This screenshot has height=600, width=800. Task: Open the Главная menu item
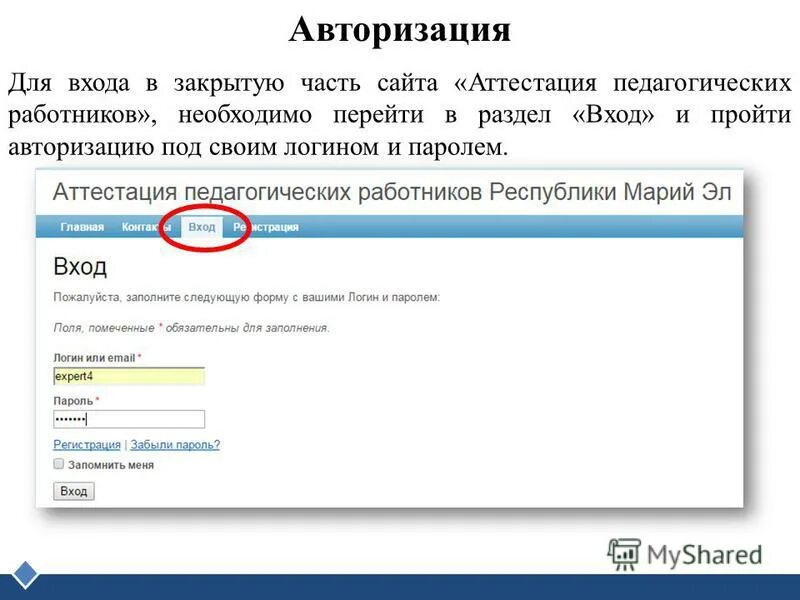pos(84,228)
